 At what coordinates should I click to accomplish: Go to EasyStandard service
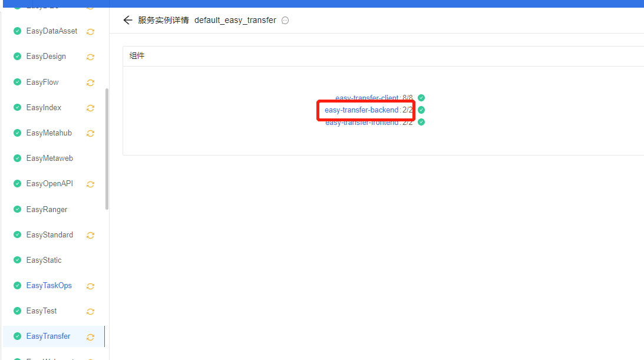coord(49,235)
